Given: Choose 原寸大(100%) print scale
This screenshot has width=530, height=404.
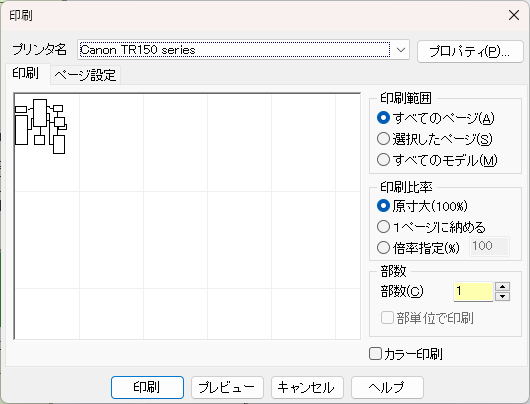Looking at the screenshot, I should tap(383, 206).
